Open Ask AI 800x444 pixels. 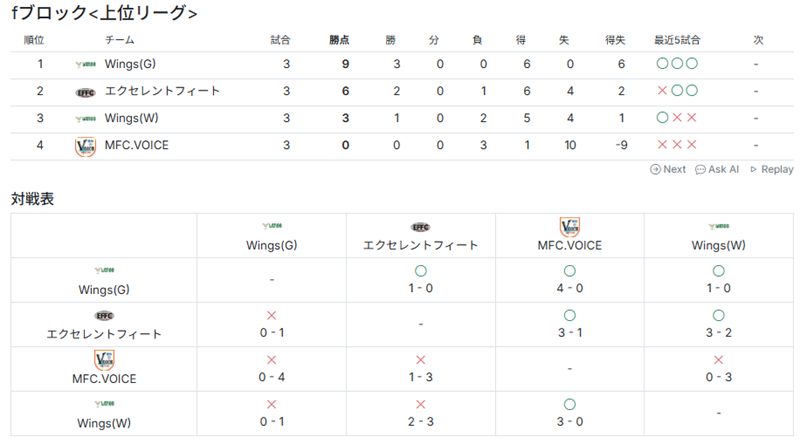tap(717, 170)
